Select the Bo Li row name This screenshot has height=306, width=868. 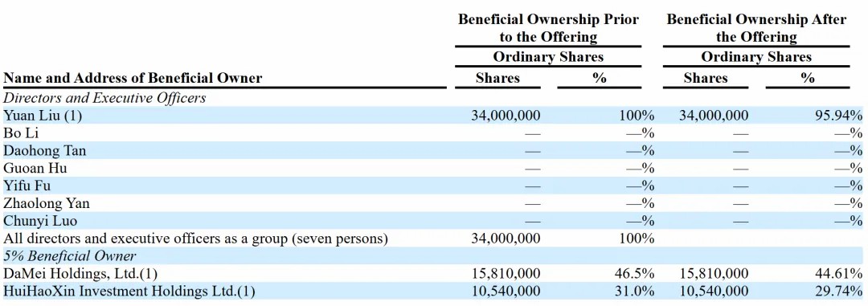coord(21,133)
